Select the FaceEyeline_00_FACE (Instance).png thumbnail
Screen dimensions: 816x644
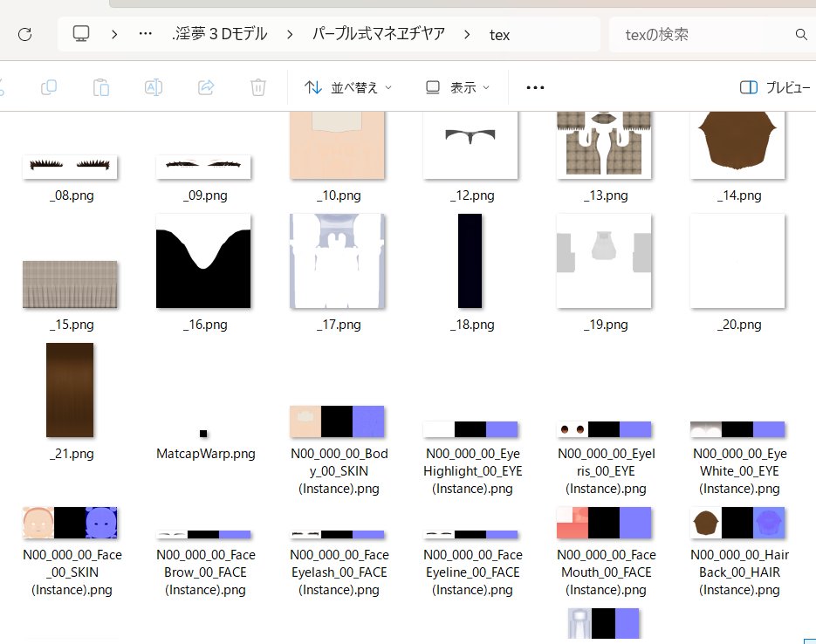coord(470,535)
